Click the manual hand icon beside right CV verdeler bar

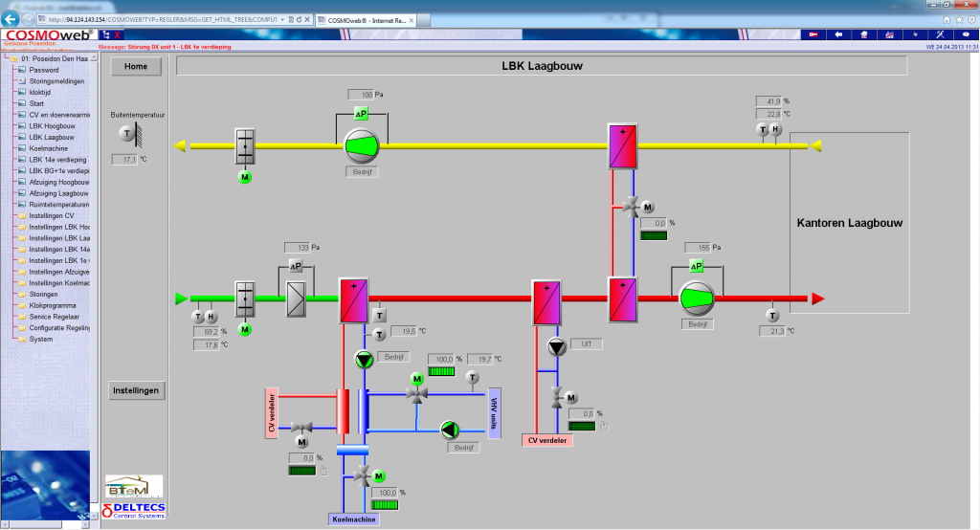pos(604,427)
